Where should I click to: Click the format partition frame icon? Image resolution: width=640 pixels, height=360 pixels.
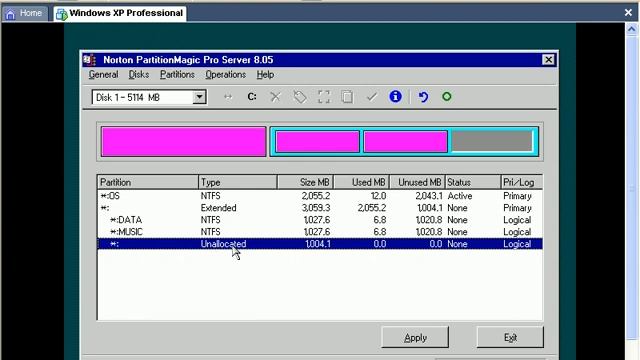pyautogui.click(x=324, y=97)
